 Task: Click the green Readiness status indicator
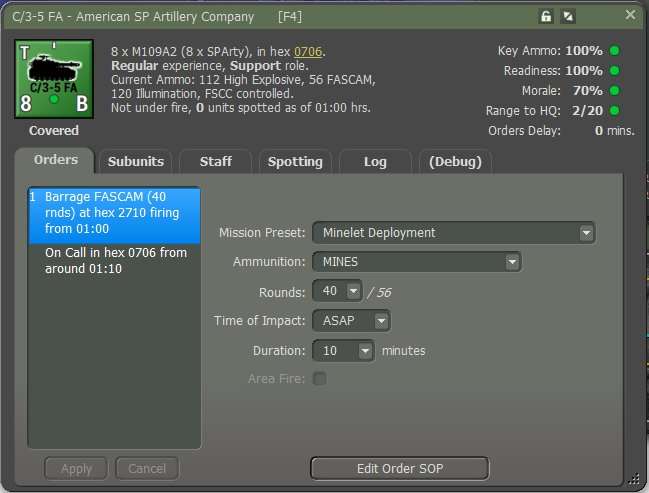(614, 71)
